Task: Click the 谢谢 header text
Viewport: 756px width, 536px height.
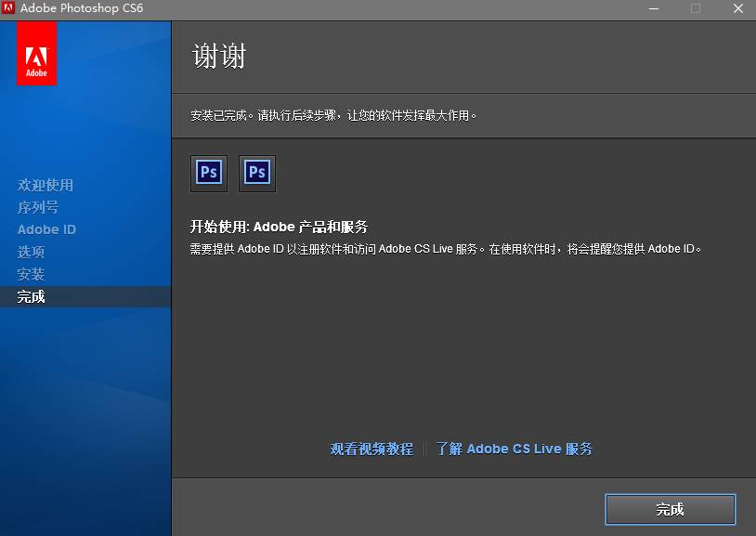Action: click(215, 56)
